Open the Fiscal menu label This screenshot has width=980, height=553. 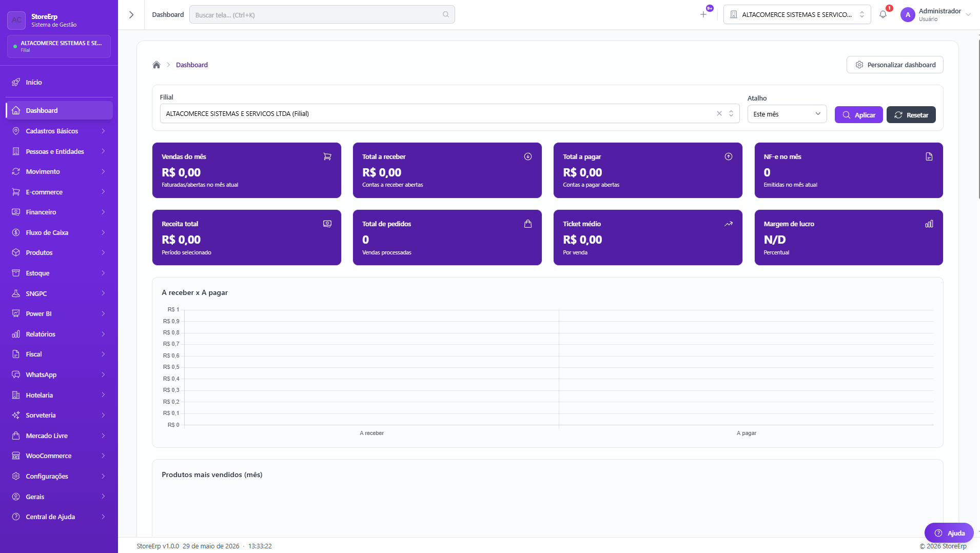click(x=34, y=354)
